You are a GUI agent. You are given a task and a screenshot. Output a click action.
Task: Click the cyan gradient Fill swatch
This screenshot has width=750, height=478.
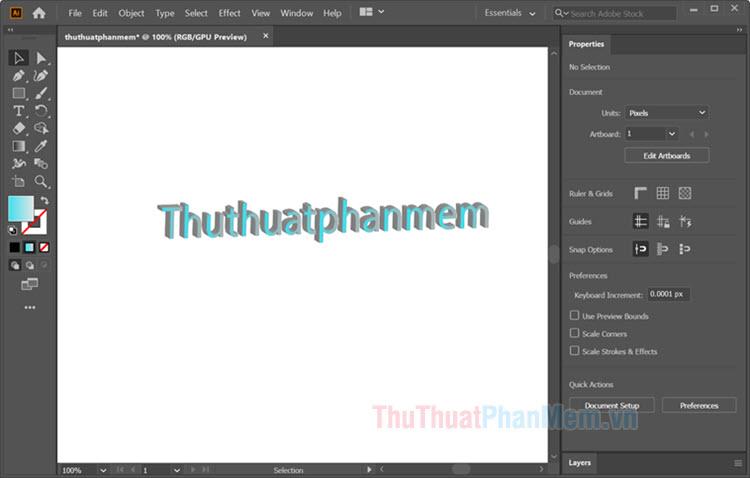point(20,208)
